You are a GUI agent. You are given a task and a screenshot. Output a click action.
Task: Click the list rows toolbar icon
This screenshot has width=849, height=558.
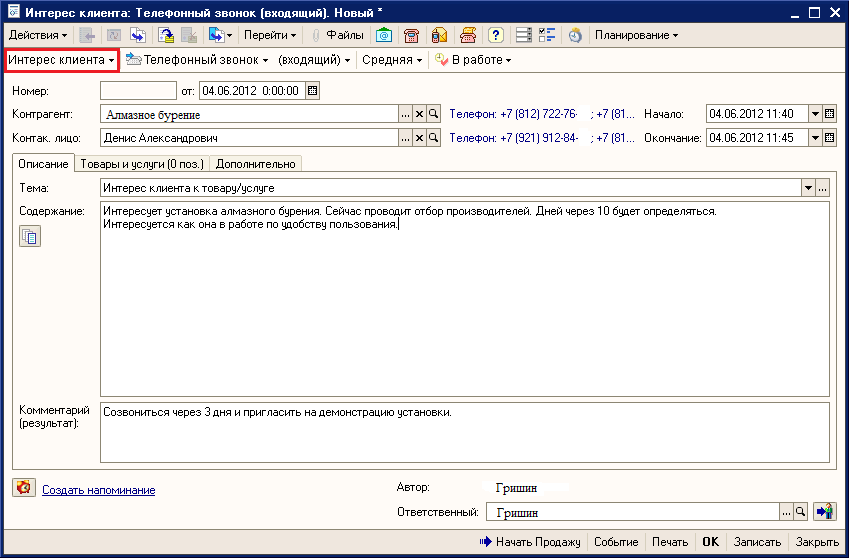pyautogui.click(x=524, y=35)
